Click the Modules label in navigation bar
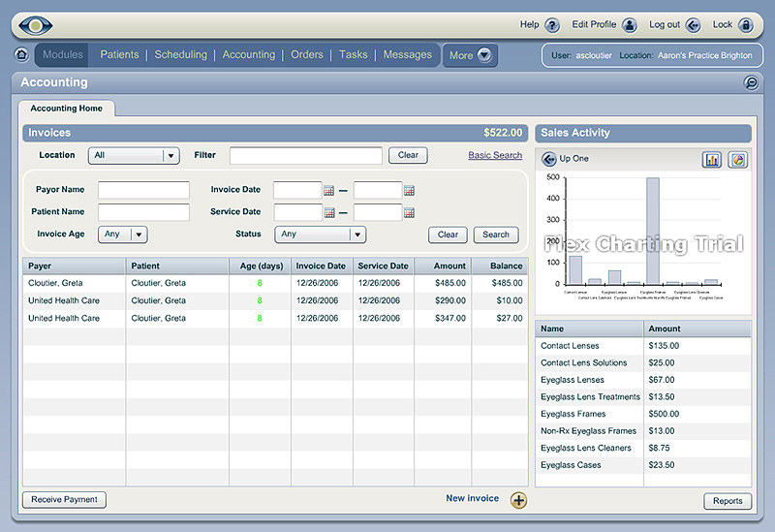Image resolution: width=775 pixels, height=532 pixels. [x=63, y=54]
